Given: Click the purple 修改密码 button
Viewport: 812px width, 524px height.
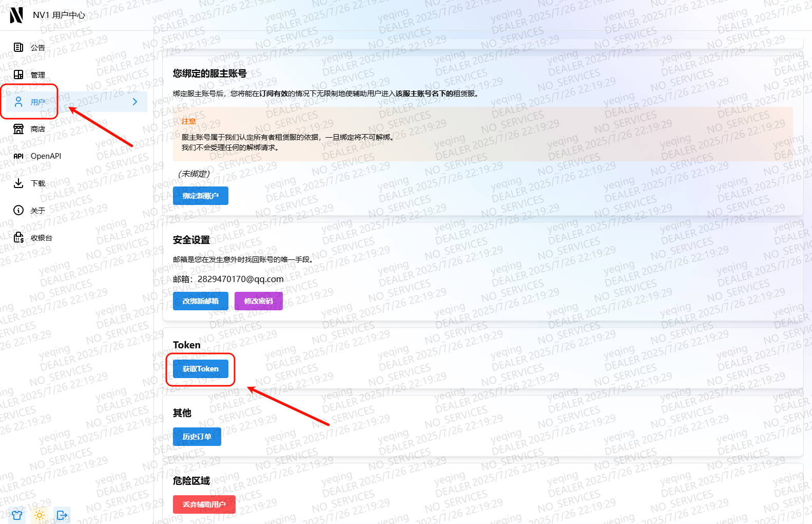Looking at the screenshot, I should [259, 301].
